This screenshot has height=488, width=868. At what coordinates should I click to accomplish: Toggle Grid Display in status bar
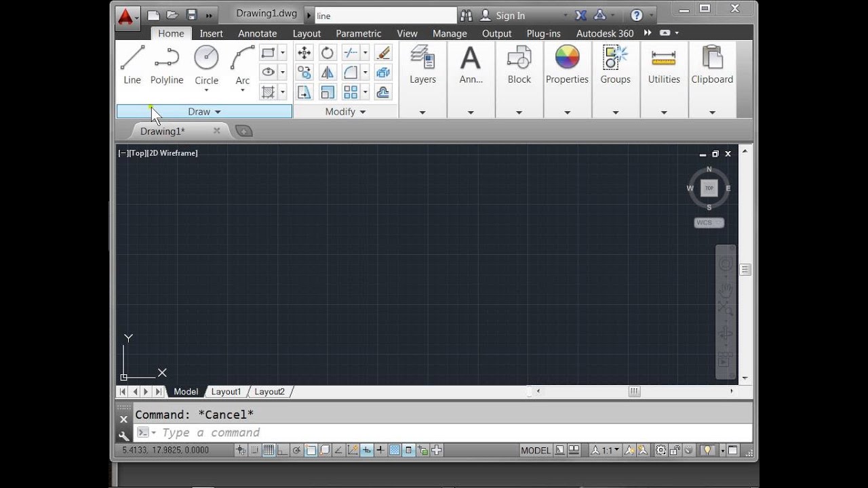(x=269, y=450)
